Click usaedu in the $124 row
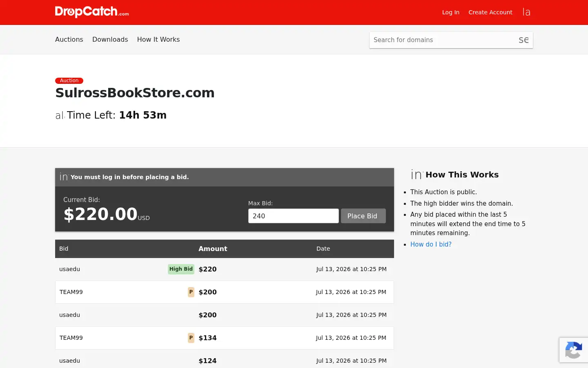 point(69,361)
